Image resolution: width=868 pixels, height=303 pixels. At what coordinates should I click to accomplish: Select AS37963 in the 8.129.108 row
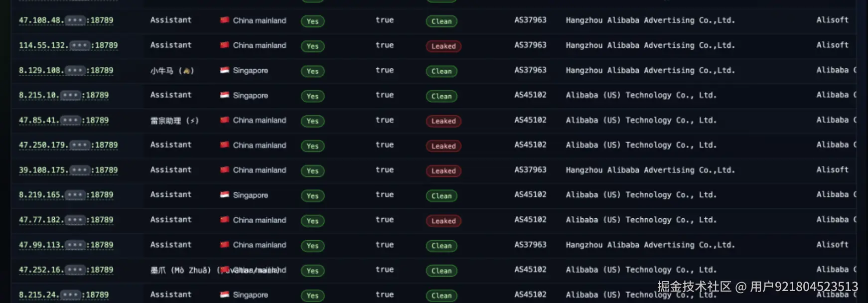coord(530,70)
